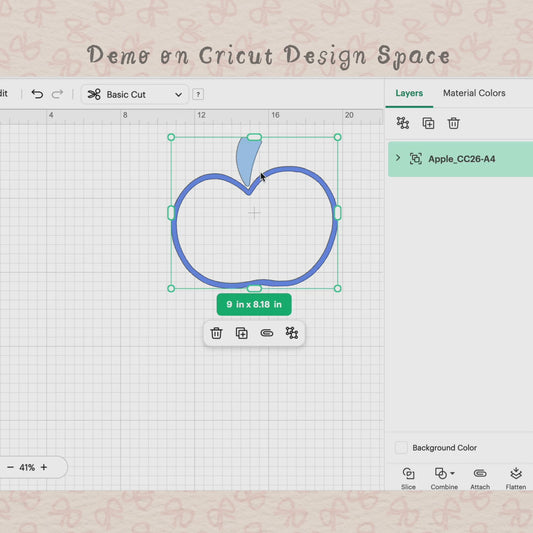Click the group icon in floating toolbar
533x533 pixels.
(292, 333)
